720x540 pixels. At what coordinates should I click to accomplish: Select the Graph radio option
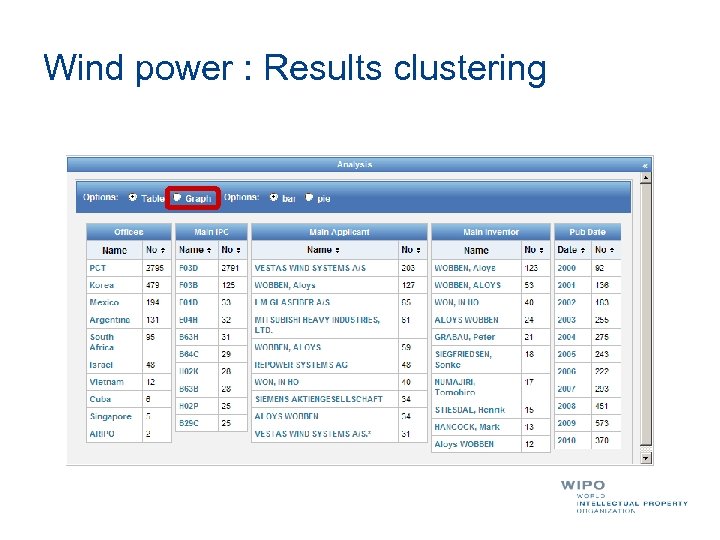coord(177,197)
